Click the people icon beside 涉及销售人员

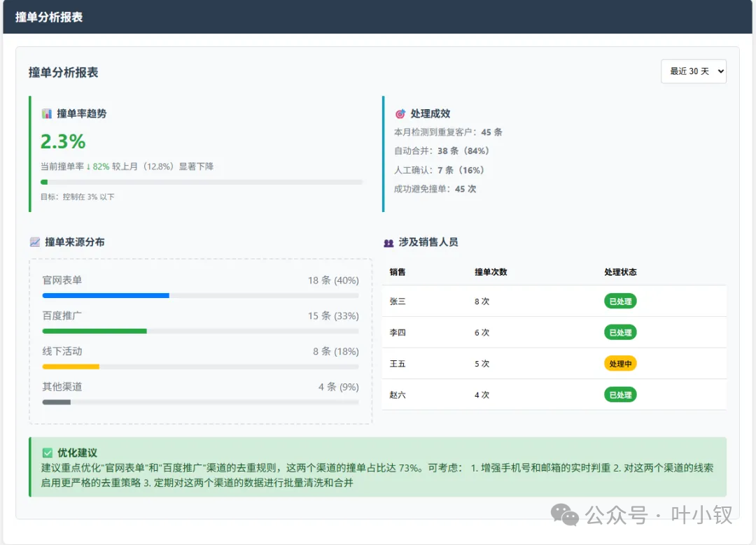pos(388,242)
